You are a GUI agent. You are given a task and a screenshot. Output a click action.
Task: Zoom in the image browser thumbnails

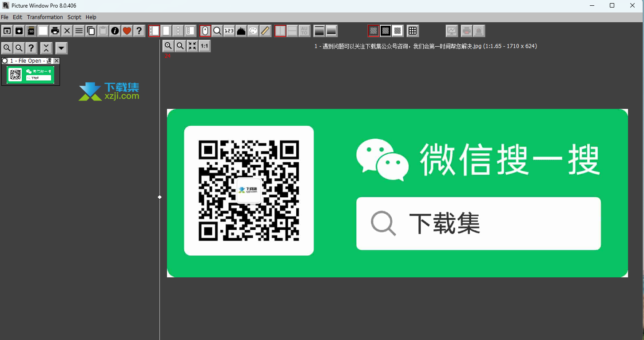click(x=7, y=48)
